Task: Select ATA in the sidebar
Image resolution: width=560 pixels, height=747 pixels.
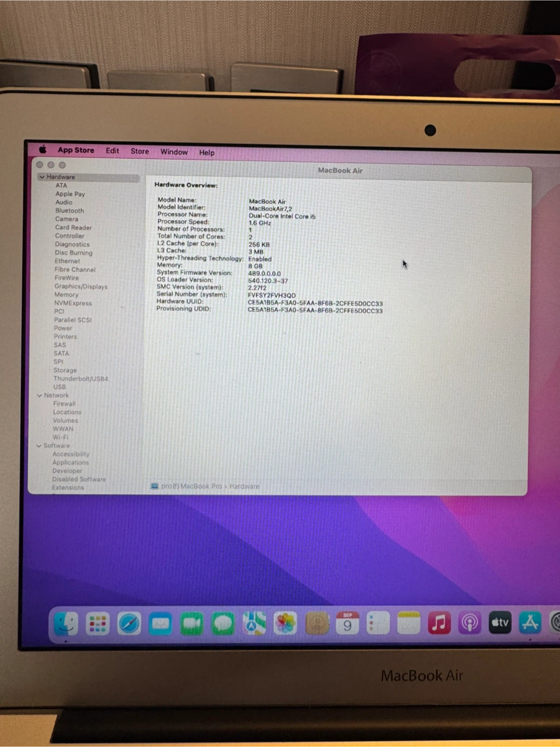Action: click(61, 185)
